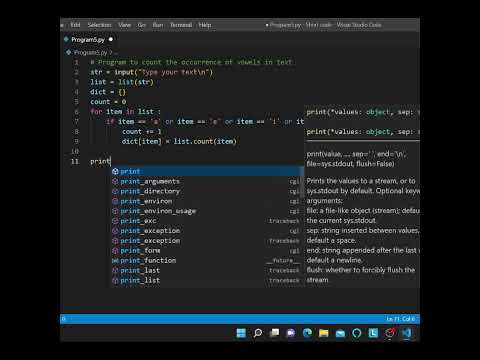
Task: Open the Selection menu
Action: [99, 25]
